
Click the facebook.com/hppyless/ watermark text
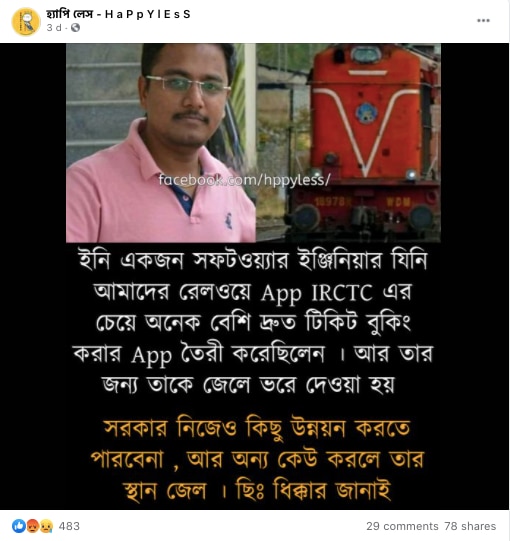[x=244, y=180]
